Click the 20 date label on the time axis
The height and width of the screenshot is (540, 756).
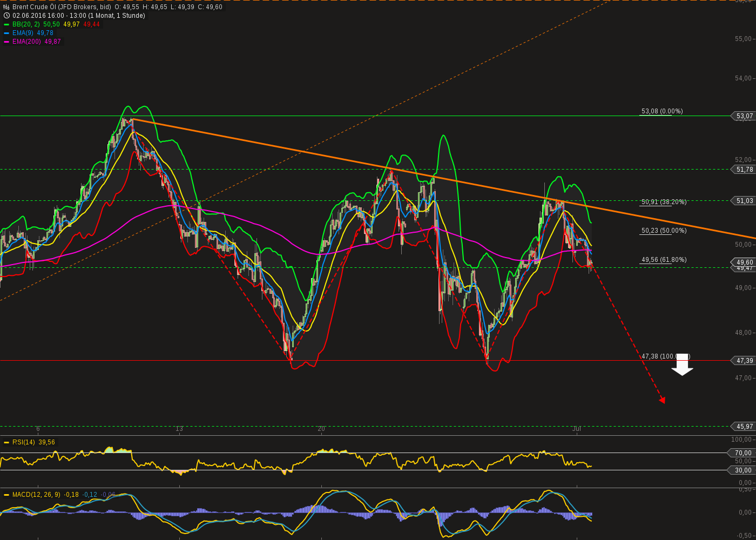pyautogui.click(x=321, y=429)
